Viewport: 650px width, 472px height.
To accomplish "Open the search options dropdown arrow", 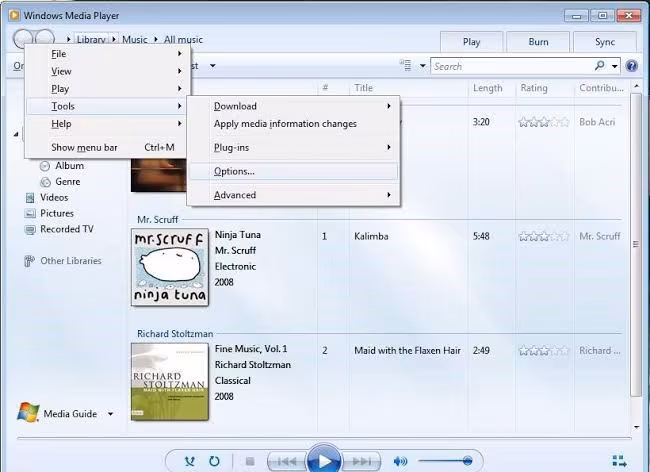I will 614,66.
